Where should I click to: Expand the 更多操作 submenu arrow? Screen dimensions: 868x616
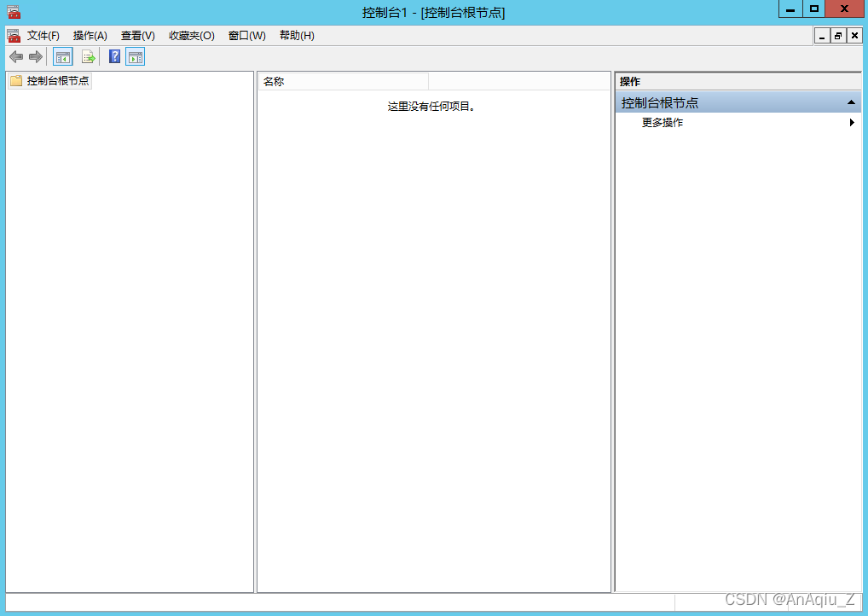(851, 122)
